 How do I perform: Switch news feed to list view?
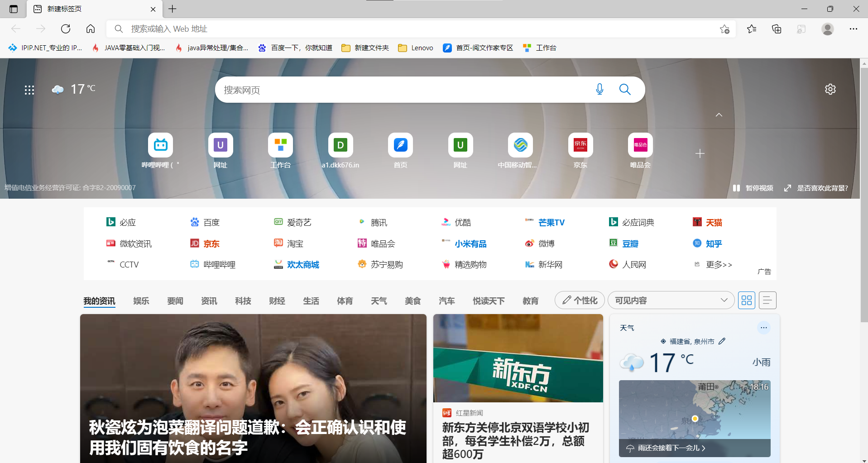pos(767,301)
